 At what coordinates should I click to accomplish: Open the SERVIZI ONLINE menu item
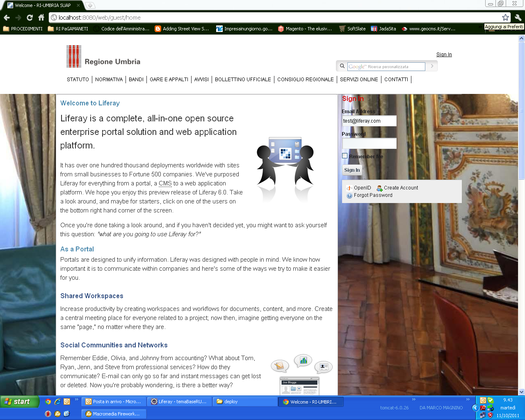(x=359, y=80)
